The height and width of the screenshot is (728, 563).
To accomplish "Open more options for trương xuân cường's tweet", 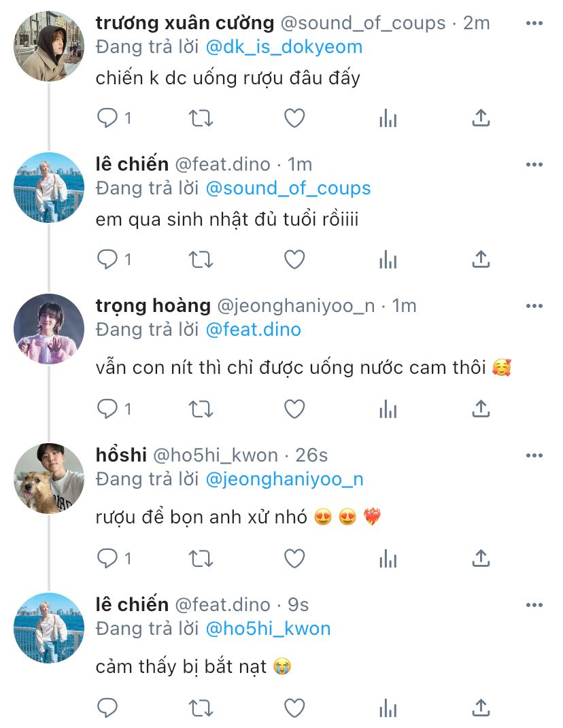I will [x=534, y=23].
